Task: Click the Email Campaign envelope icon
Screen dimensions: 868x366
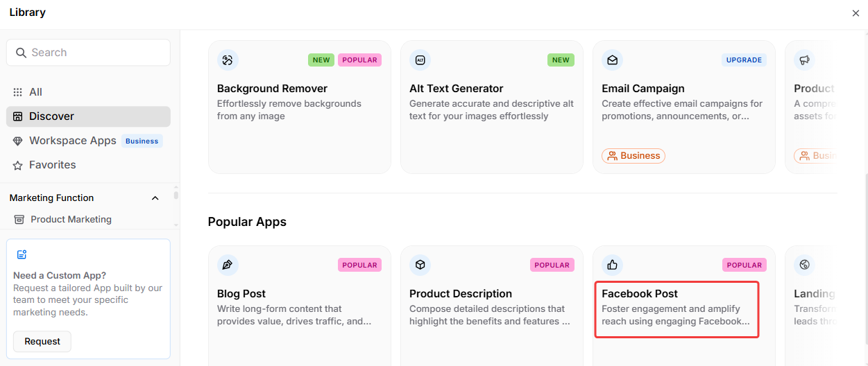Action: pyautogui.click(x=612, y=60)
